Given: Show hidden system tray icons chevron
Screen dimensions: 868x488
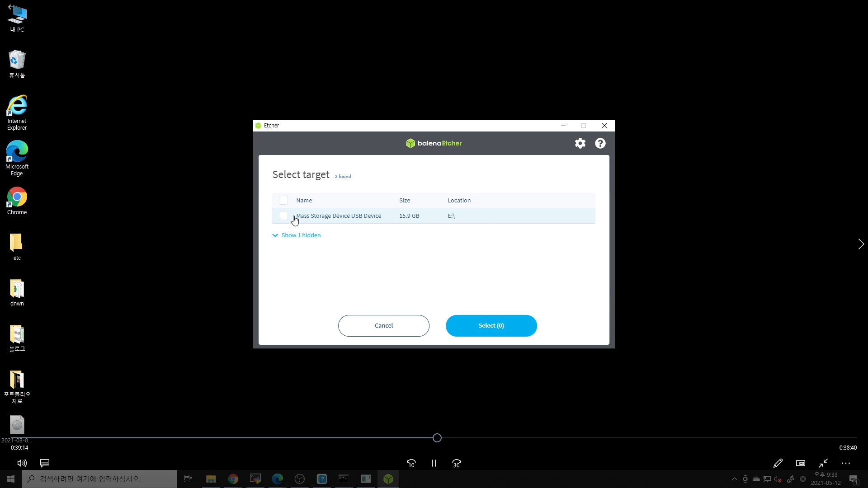Looking at the screenshot, I should click(x=734, y=479).
